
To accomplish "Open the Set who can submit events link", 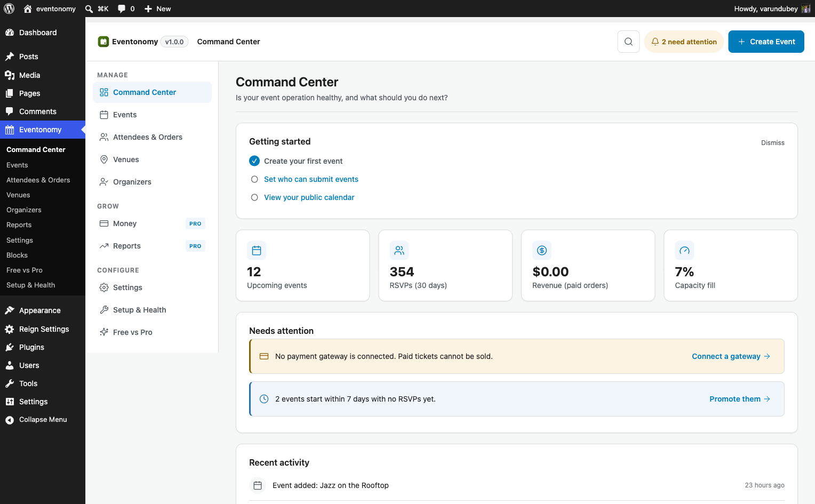I will 311,179.
